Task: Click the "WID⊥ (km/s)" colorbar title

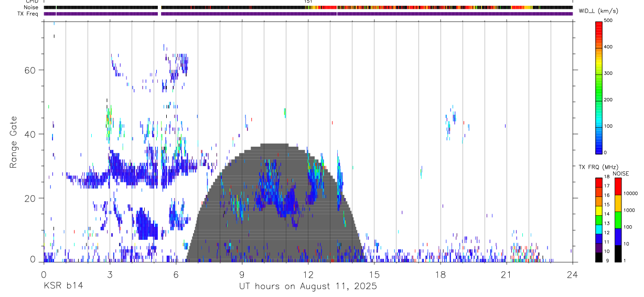Action: pyautogui.click(x=599, y=11)
